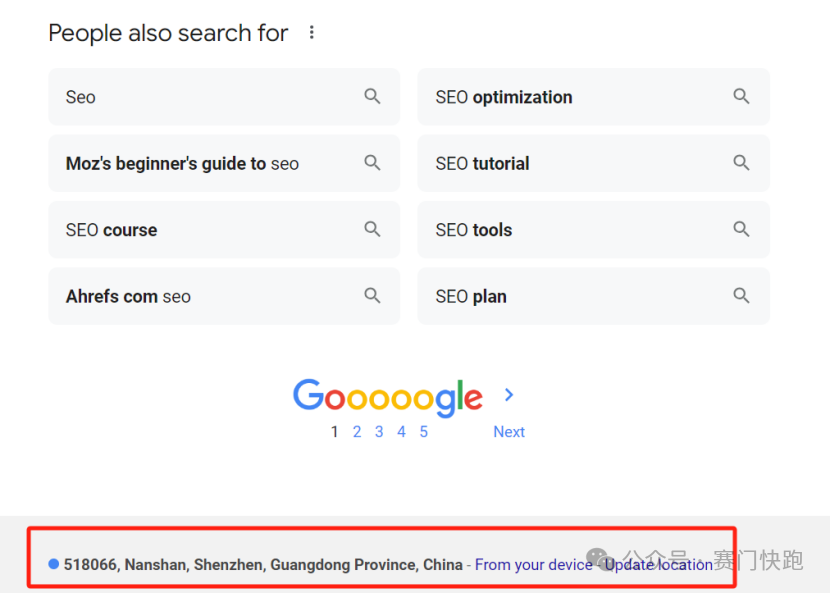The width and height of the screenshot is (830, 593).
Task: Click search icon beside SEO tools
Action: coord(741,230)
